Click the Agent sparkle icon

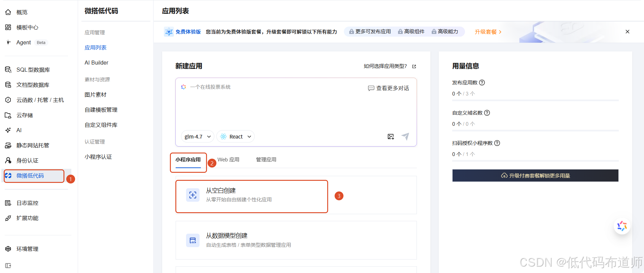(8, 42)
